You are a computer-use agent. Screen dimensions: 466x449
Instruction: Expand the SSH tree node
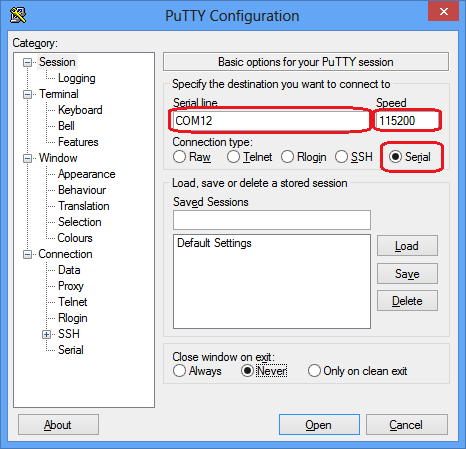[x=46, y=334]
